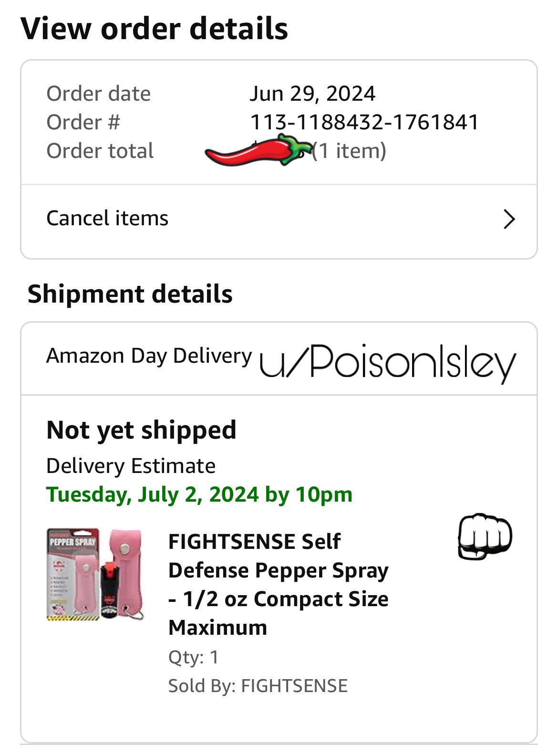Select the order number 113-1188432-1761841

[365, 121]
